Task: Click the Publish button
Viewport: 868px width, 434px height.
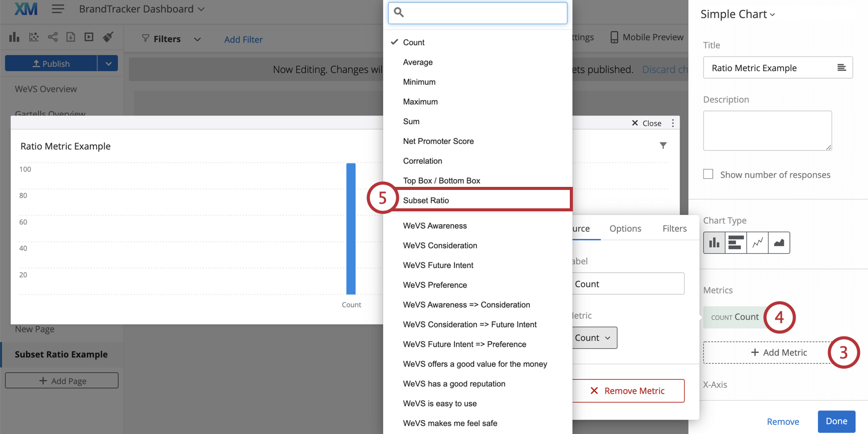Action: point(51,63)
